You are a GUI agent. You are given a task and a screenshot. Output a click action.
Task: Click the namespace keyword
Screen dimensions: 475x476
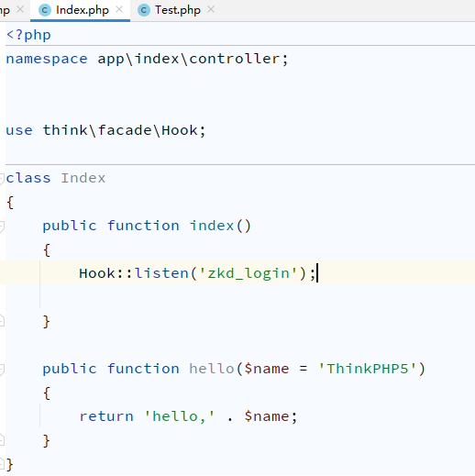(47, 59)
